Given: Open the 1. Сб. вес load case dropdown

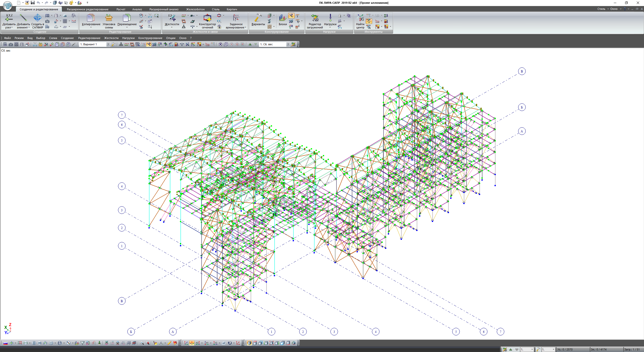Looking at the screenshot, I should (x=288, y=45).
